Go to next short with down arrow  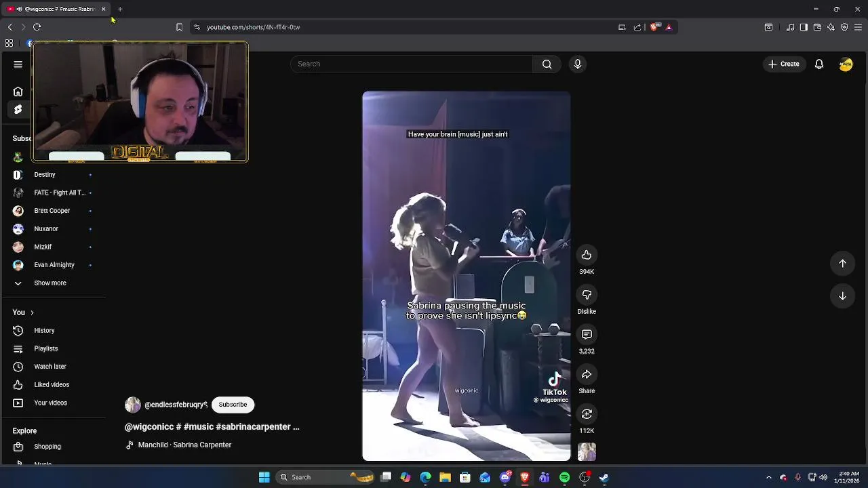coord(842,296)
